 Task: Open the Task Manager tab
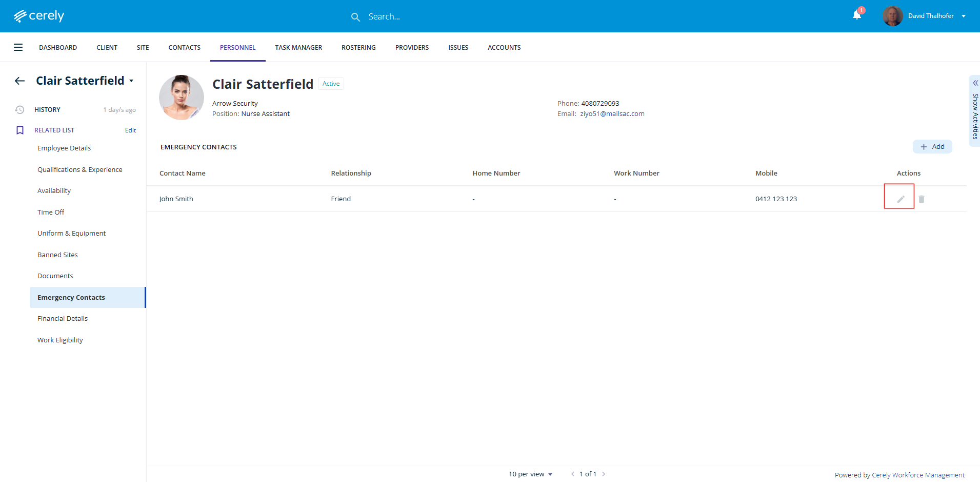(298, 47)
